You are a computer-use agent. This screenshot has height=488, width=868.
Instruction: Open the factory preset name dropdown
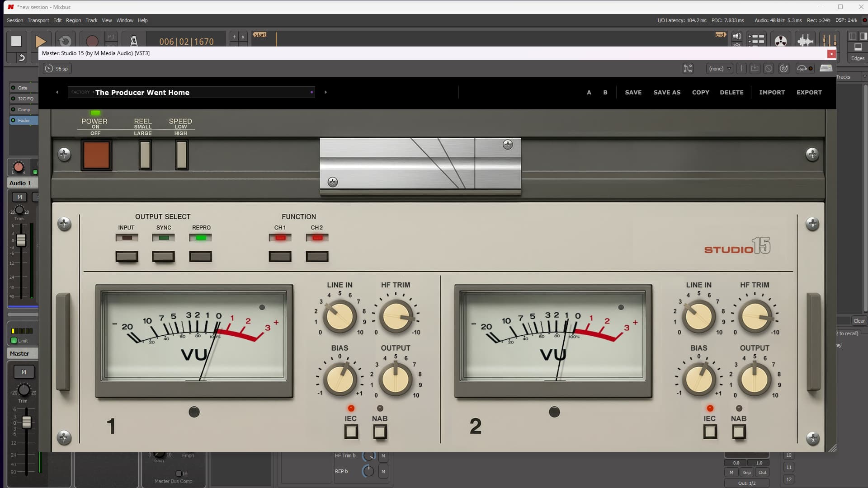pos(191,92)
